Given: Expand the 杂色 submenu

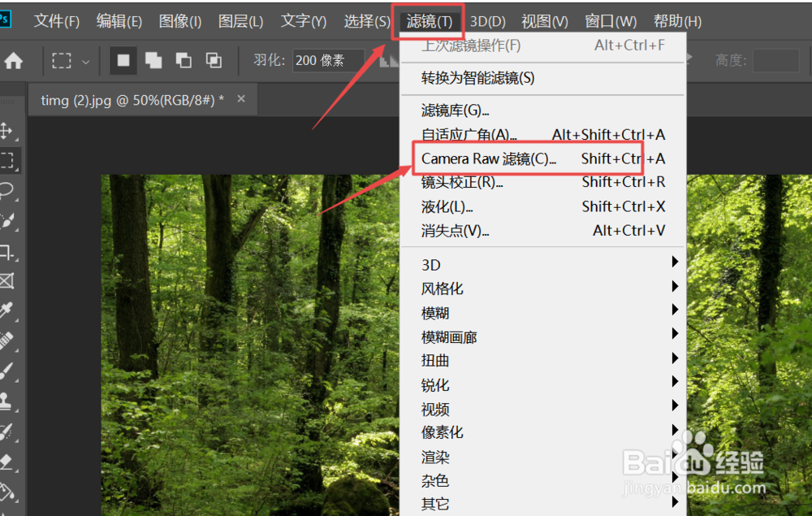Looking at the screenshot, I should [x=542, y=481].
